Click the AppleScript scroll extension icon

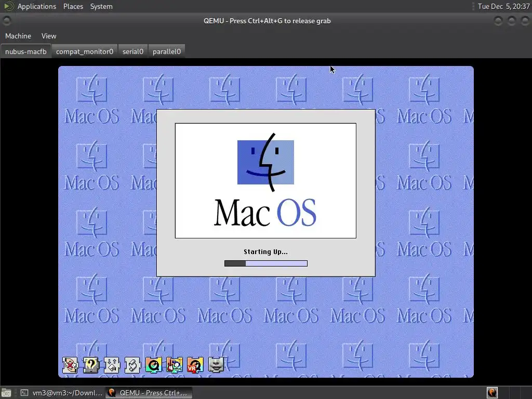tap(132, 365)
